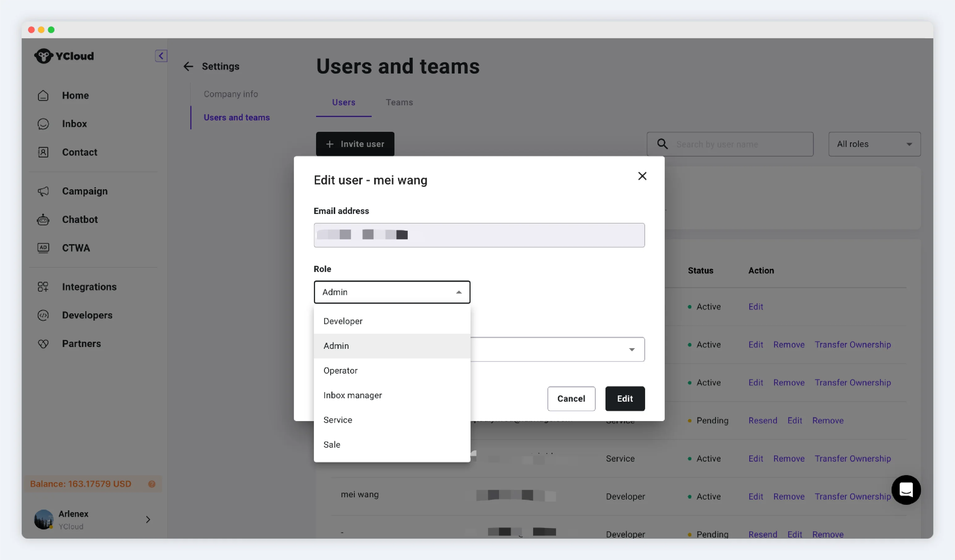This screenshot has height=560, width=955.
Task: Go back using the Settings arrow
Action: tap(188, 67)
